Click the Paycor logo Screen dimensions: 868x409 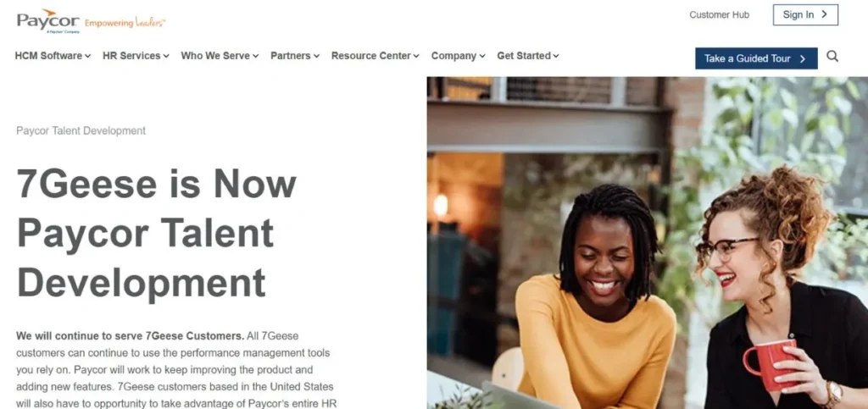pos(48,21)
